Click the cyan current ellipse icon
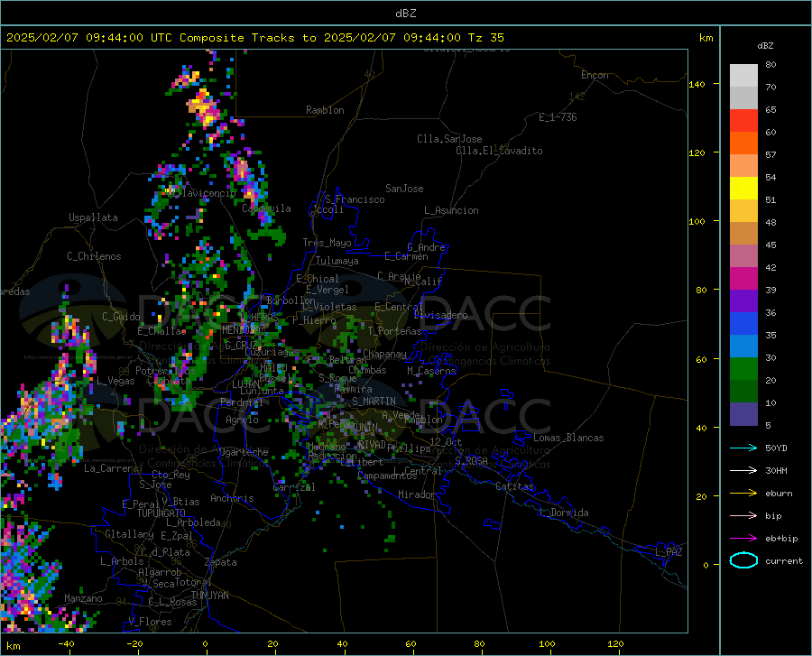The width and height of the screenshot is (812, 656). pyautogui.click(x=743, y=560)
